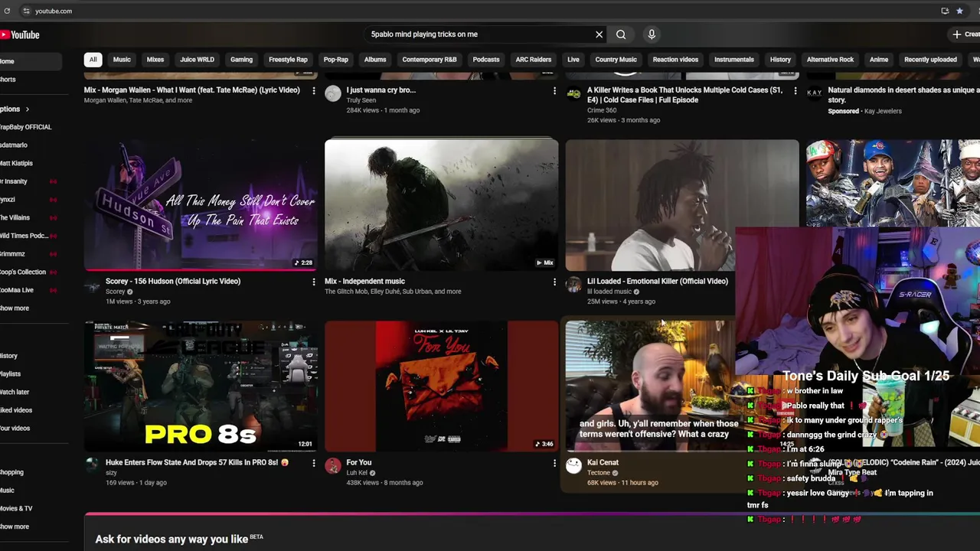Click sizy channel avatar
This screenshot has height=551, width=980.
click(x=92, y=466)
